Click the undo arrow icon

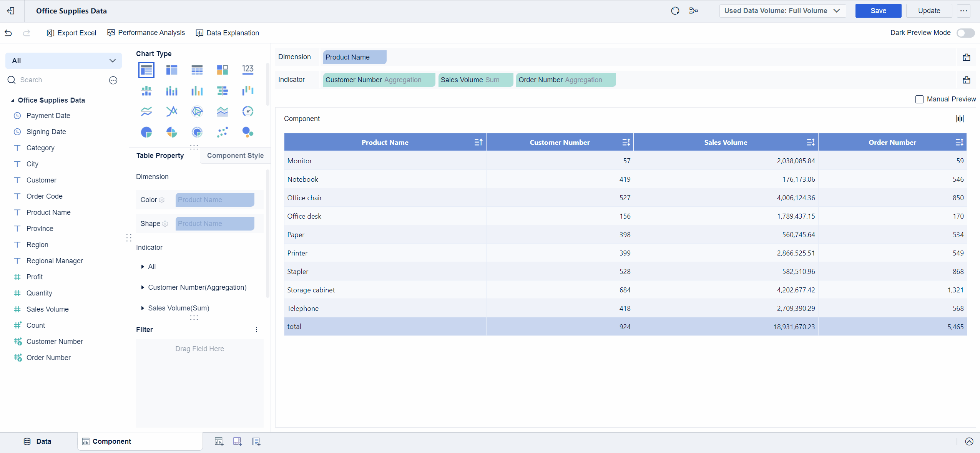[8, 33]
